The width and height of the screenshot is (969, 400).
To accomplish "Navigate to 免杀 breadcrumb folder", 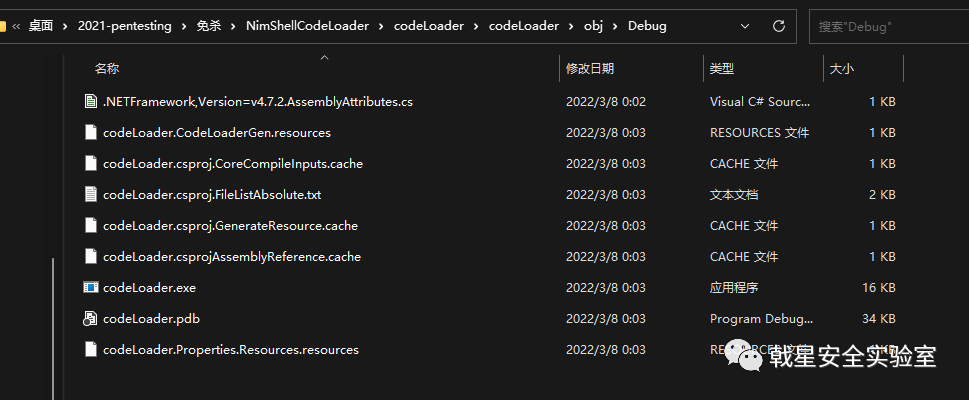I will (209, 26).
